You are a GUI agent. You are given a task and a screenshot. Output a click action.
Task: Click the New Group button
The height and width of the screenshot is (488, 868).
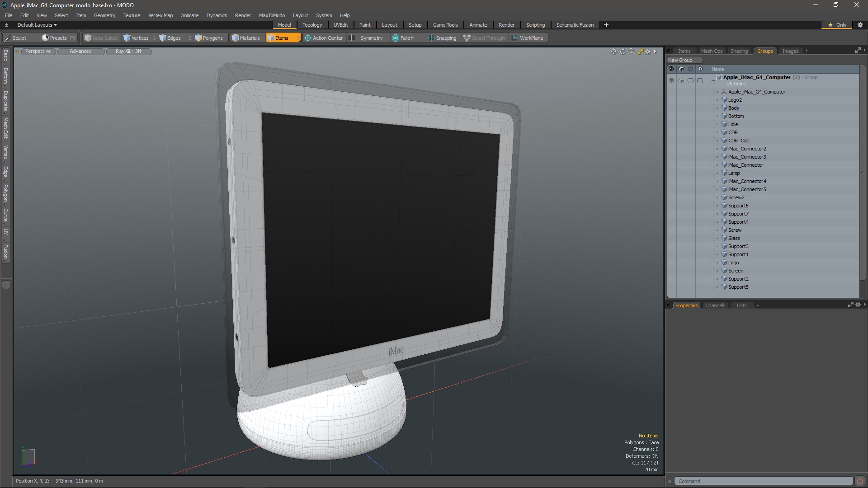684,60
